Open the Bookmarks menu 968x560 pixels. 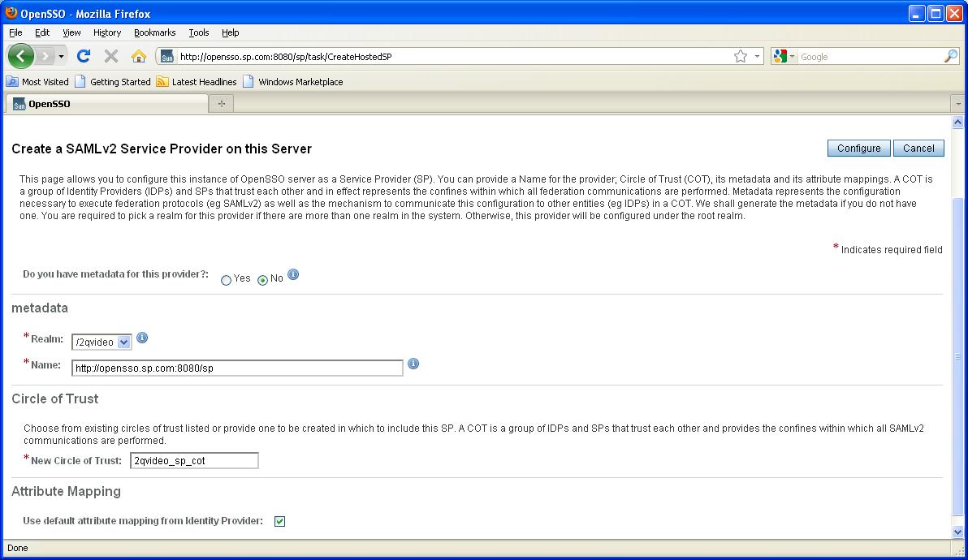point(154,32)
